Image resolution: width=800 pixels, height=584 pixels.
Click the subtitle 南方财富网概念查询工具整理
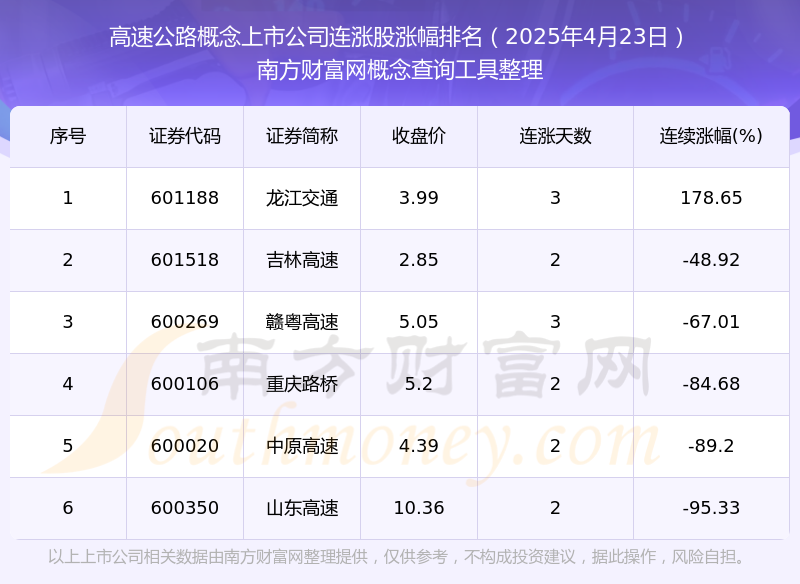coord(400,70)
